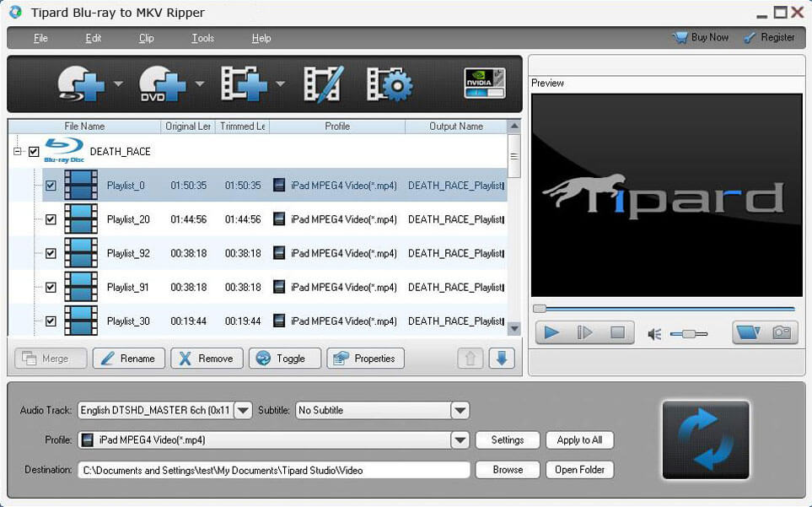Collapse the DEATH_RACE tree entry
The width and height of the screenshot is (812, 507).
[15, 150]
